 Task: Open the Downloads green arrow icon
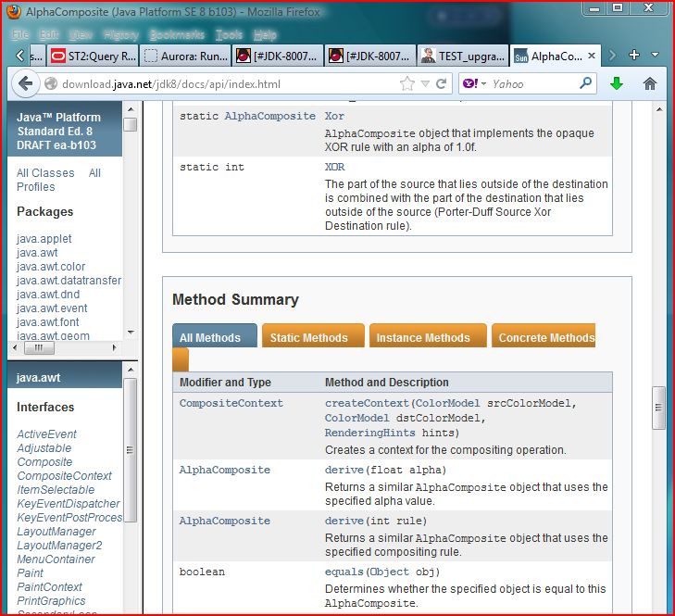click(617, 83)
